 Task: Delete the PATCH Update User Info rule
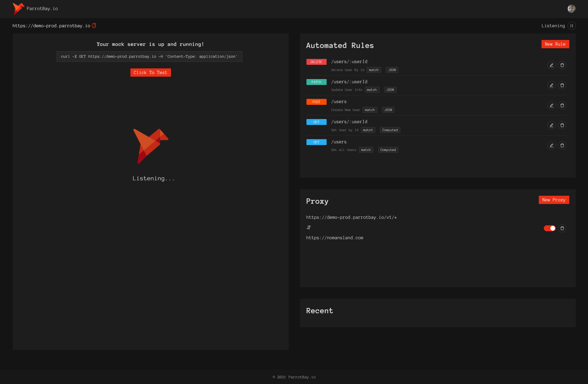point(562,85)
